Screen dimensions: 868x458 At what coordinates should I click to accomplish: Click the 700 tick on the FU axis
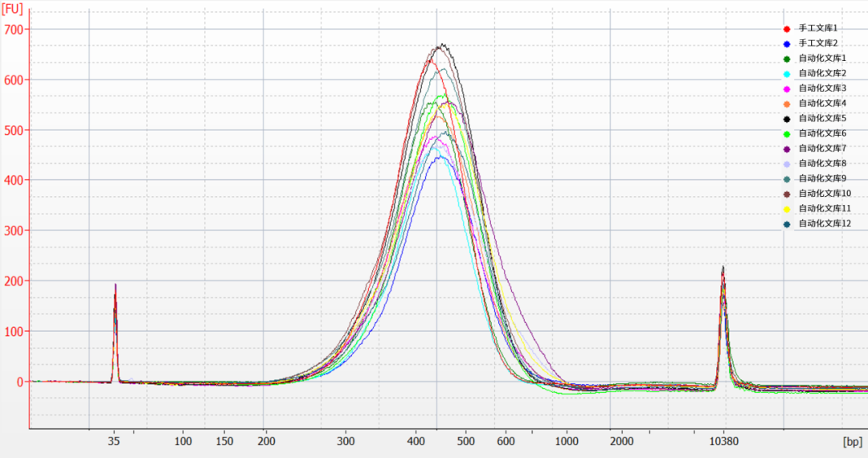14,30
